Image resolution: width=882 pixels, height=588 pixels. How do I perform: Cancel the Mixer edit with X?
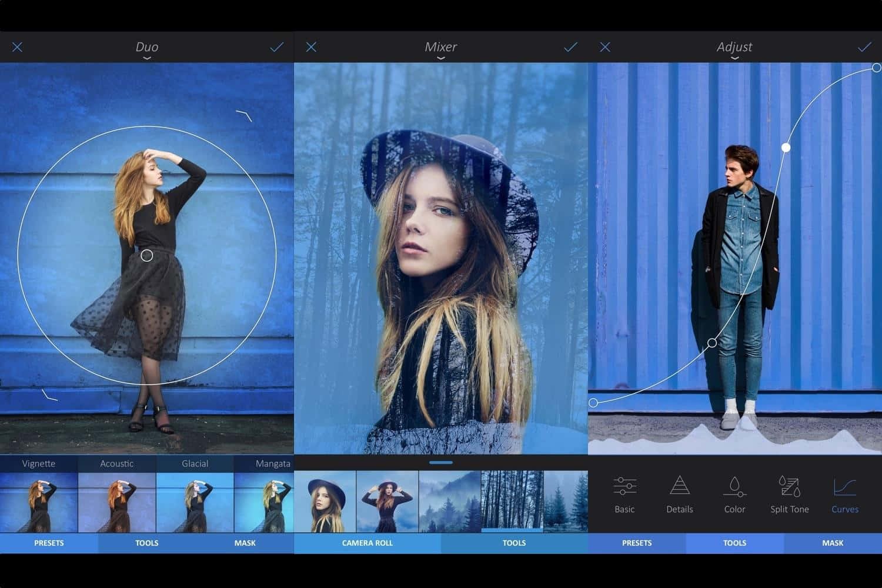click(x=311, y=47)
